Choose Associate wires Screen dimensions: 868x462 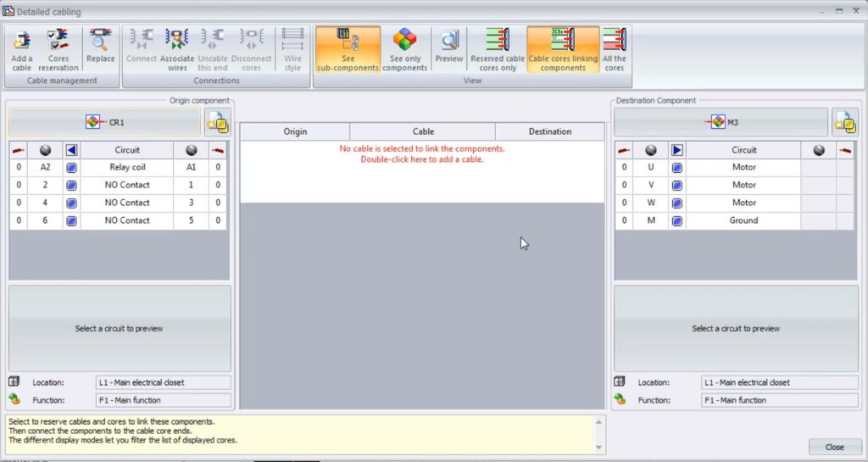(x=177, y=50)
